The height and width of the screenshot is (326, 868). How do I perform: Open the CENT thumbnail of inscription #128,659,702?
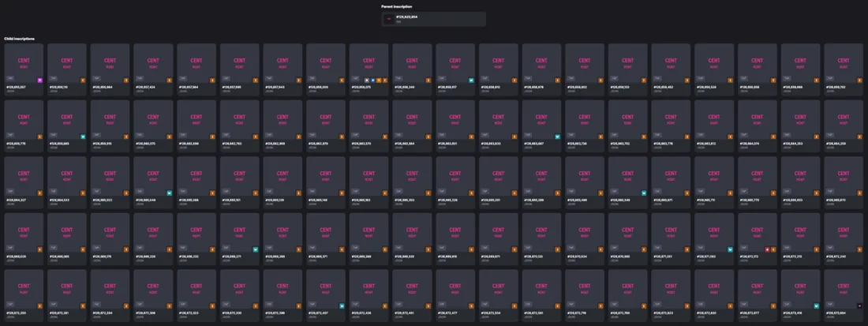(x=843, y=64)
